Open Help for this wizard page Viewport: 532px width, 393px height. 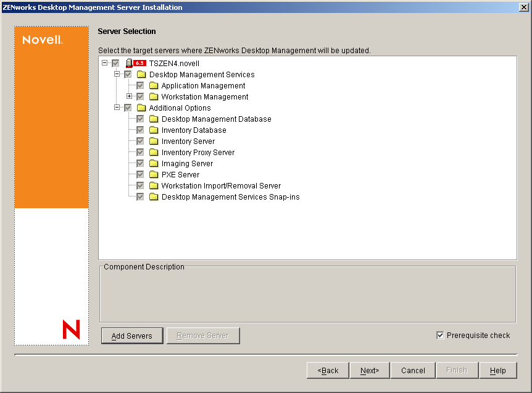(498, 370)
